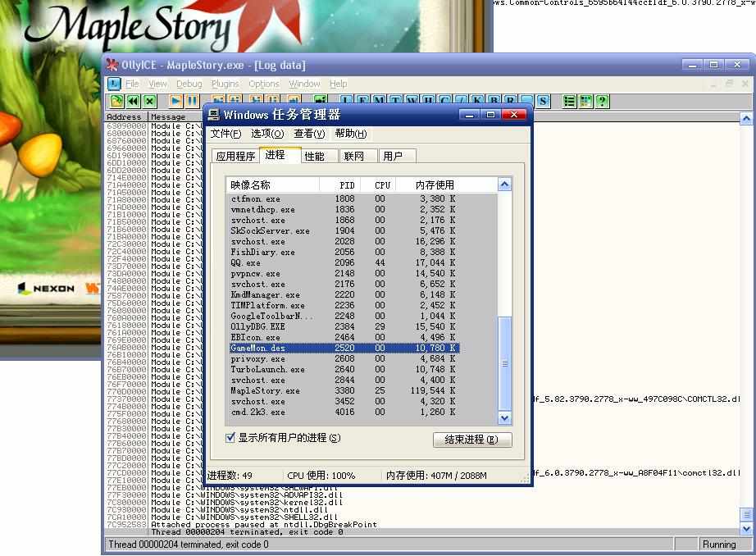The image size is (756, 556).
Task: Open the View menu in OllyICE
Action: (x=157, y=84)
